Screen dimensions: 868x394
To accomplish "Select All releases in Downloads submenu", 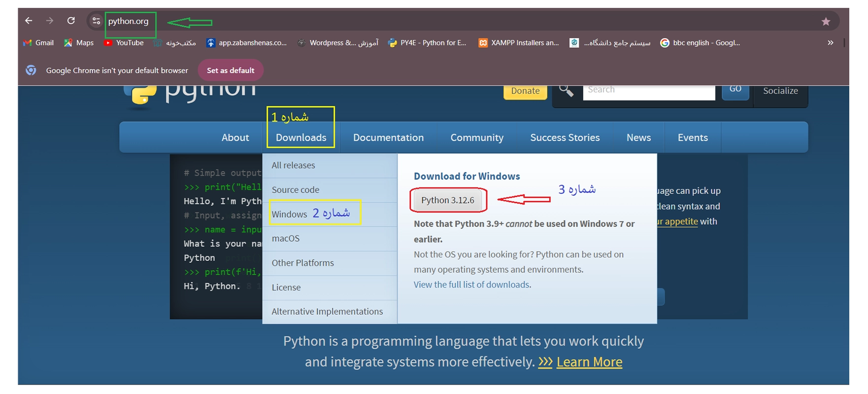I will click(330, 165).
